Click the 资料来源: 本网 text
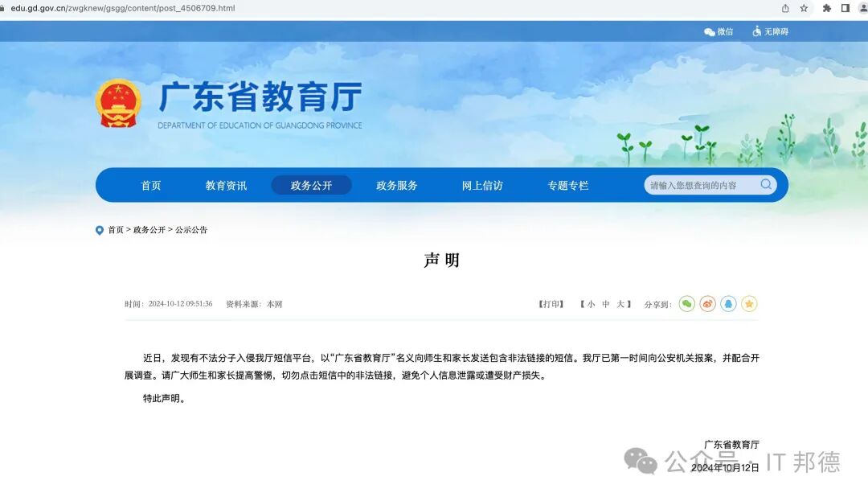 [254, 304]
